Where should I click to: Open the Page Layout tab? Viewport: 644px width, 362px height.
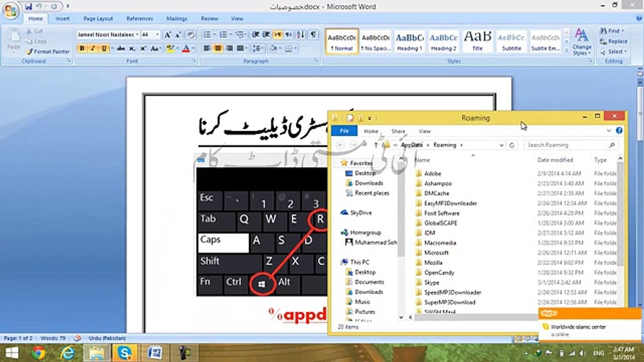[98, 19]
